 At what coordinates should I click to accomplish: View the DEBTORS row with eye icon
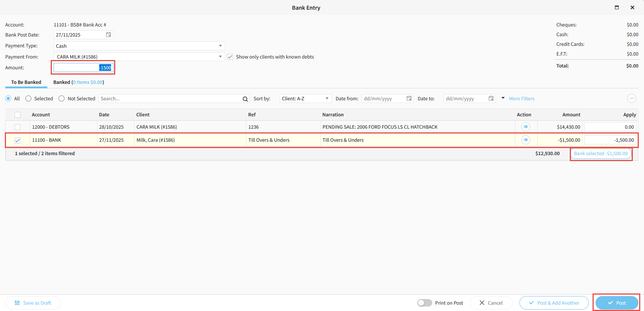coord(525,127)
